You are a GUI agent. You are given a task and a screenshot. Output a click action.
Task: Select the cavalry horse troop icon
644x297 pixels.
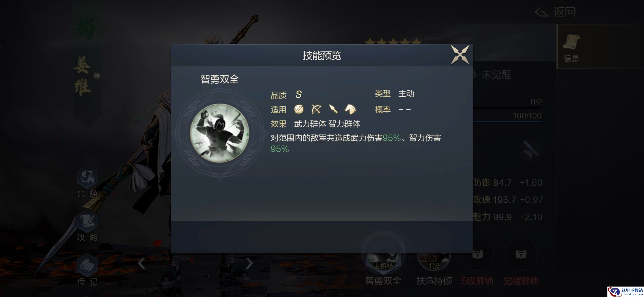[x=350, y=109]
